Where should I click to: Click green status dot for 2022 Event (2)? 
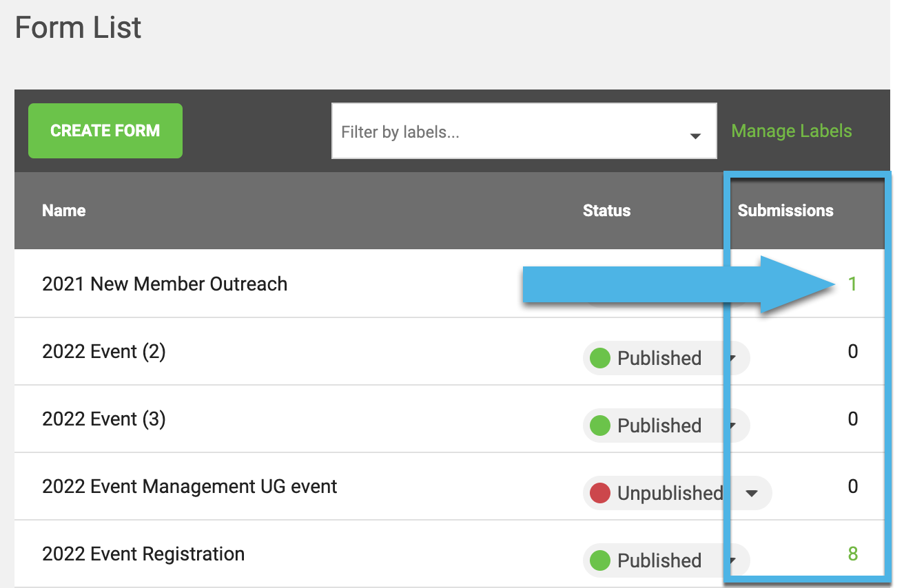pos(600,358)
